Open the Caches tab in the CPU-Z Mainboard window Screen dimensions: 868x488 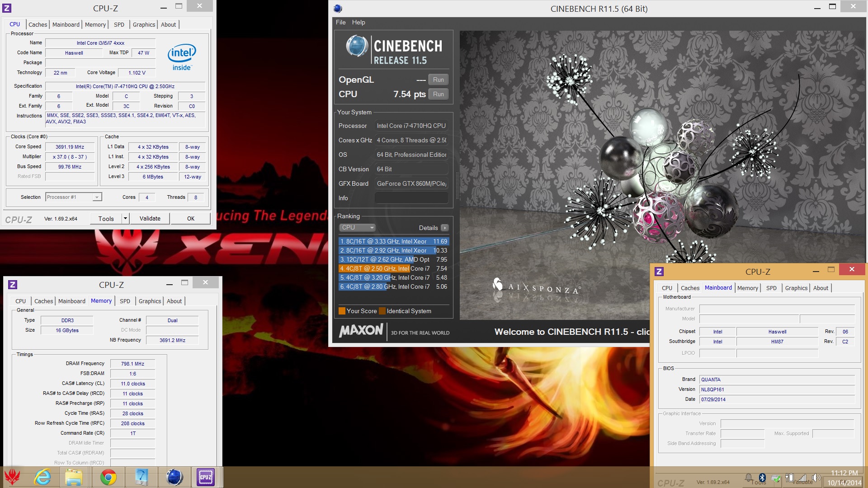pyautogui.click(x=690, y=288)
